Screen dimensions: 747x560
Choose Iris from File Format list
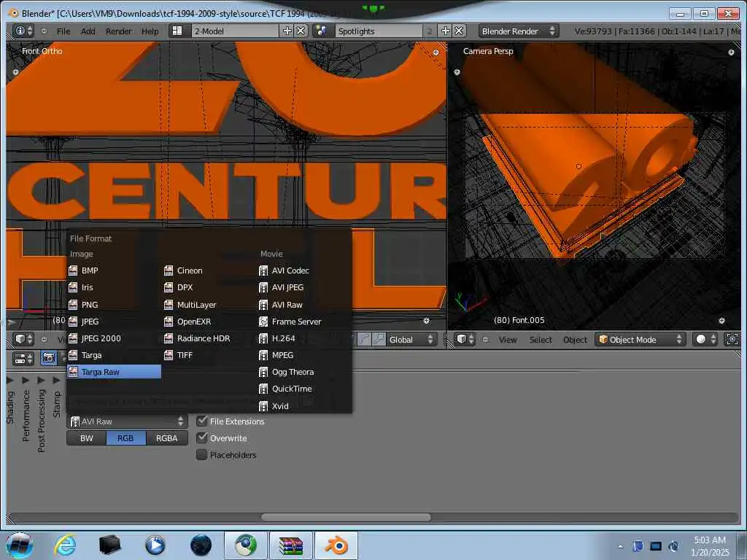coord(113,287)
